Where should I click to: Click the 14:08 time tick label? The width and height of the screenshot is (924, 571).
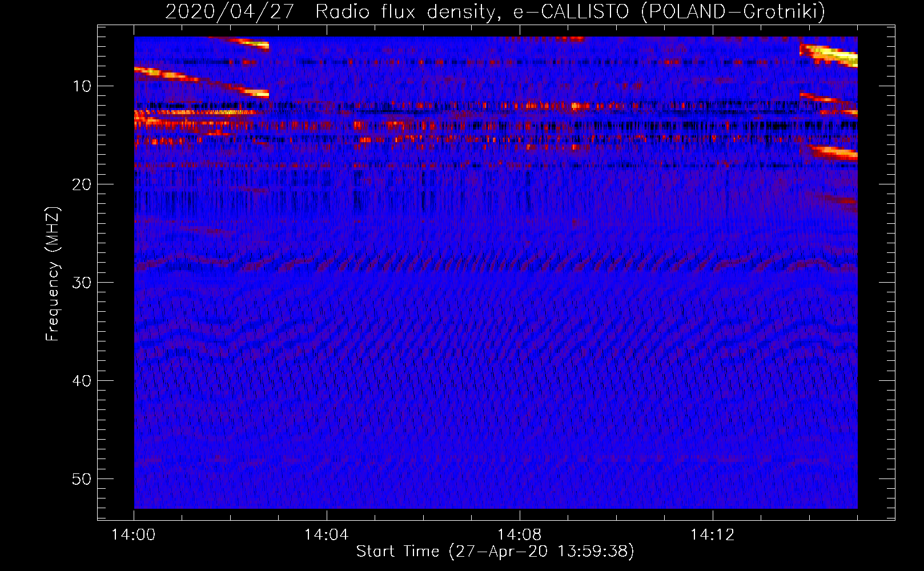[519, 534]
